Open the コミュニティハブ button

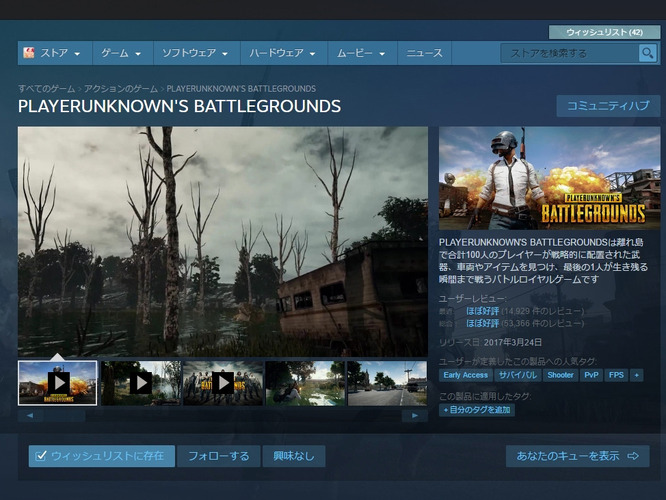608,106
